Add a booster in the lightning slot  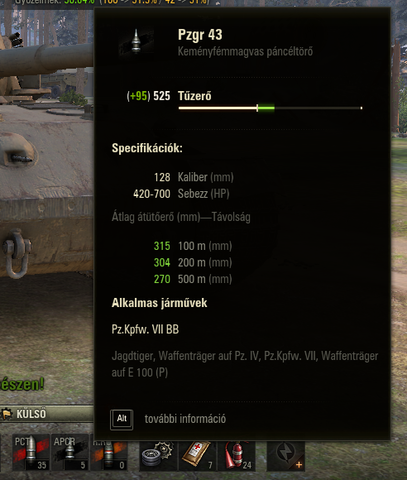tap(286, 455)
